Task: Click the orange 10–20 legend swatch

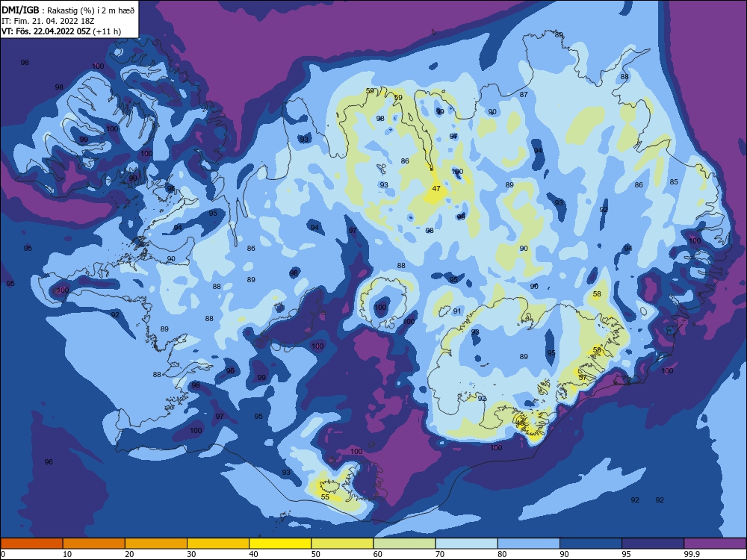Action: 94,544
